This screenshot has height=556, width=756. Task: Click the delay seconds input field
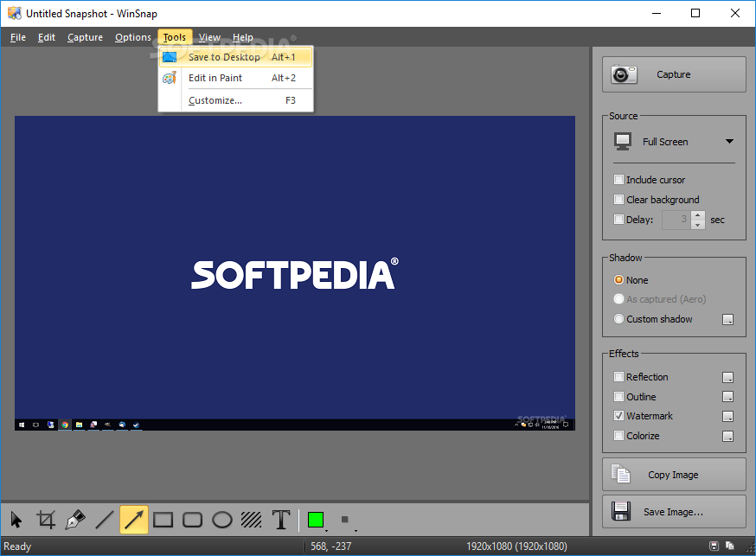click(x=676, y=220)
